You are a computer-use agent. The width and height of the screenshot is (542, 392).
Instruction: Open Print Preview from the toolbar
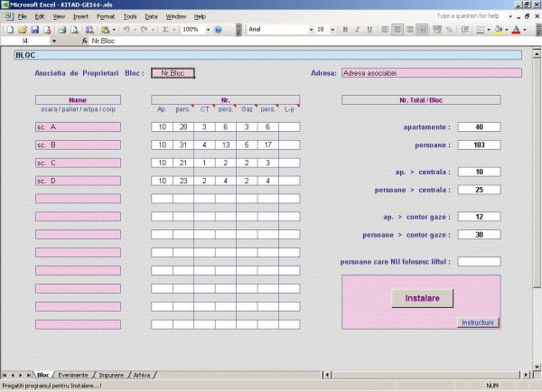point(74,30)
